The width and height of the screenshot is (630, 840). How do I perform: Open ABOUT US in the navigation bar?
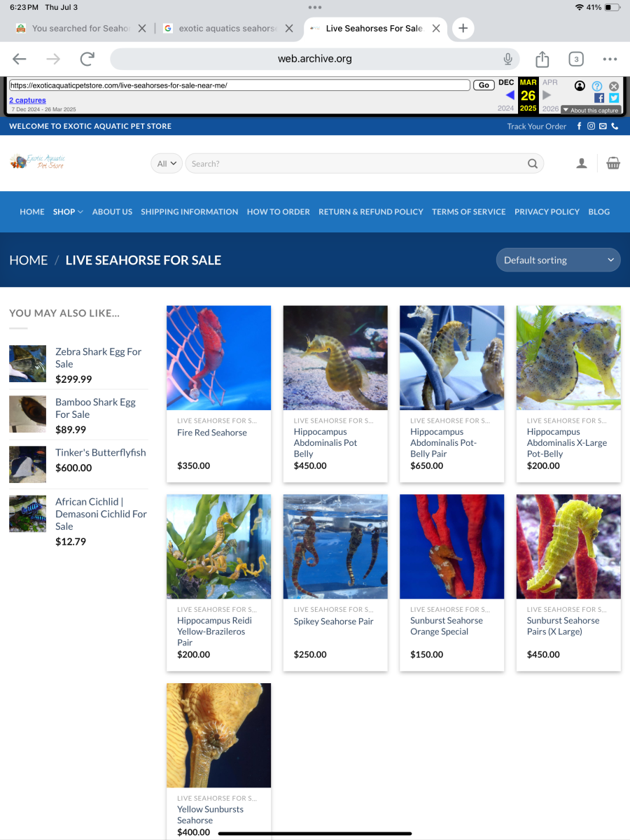(x=112, y=211)
